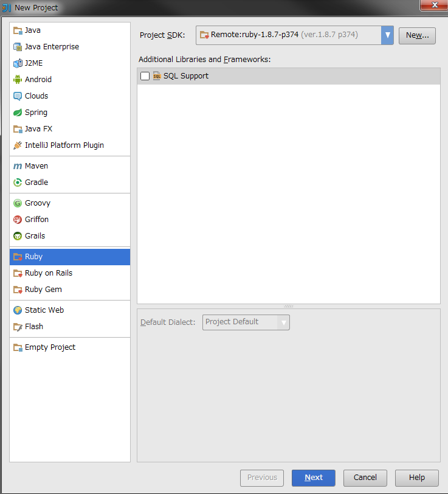
Task: Click the Project SDK label
Action: (x=162, y=35)
